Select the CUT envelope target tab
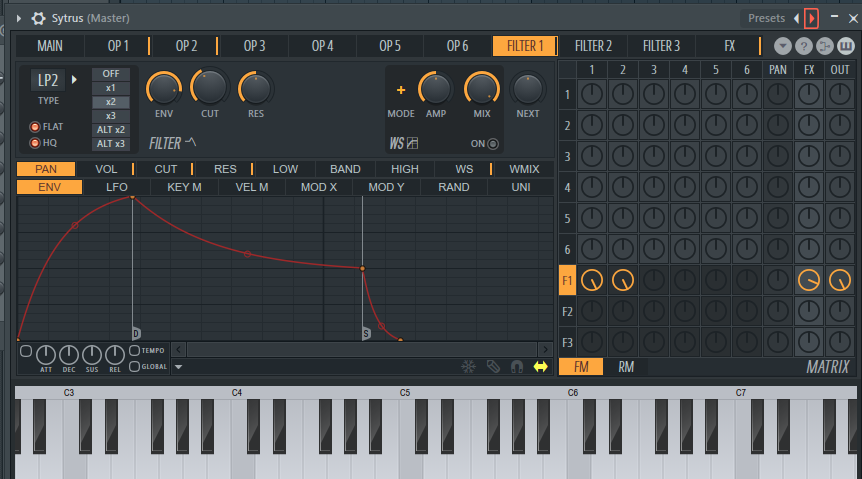This screenshot has height=479, width=862. pyautogui.click(x=165, y=169)
